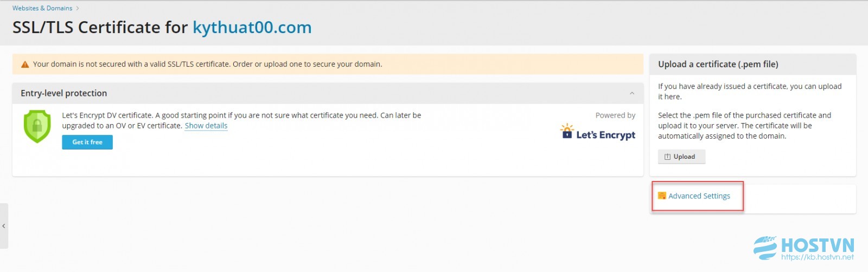
Task: Click the SSL warning notification banner text
Action: point(207,64)
